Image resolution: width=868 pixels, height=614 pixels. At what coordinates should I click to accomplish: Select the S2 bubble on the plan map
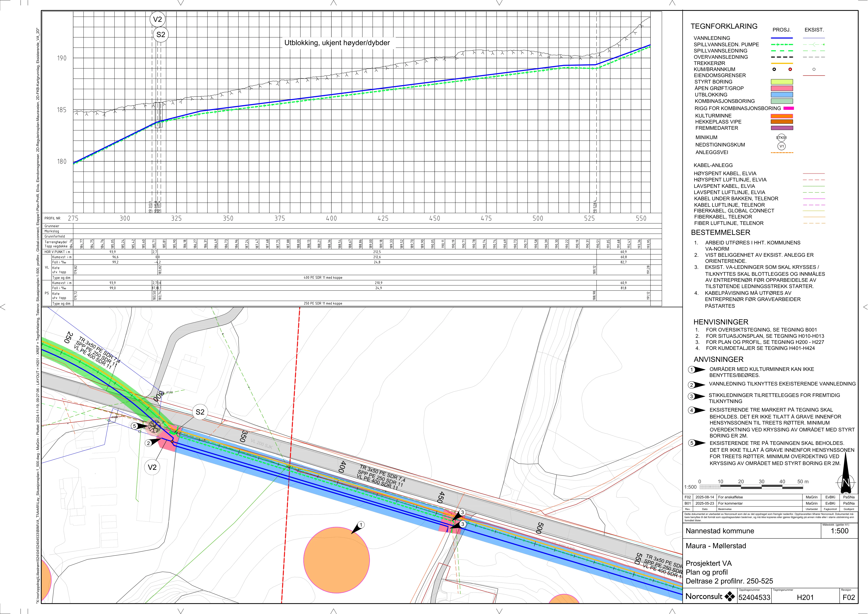click(x=200, y=412)
